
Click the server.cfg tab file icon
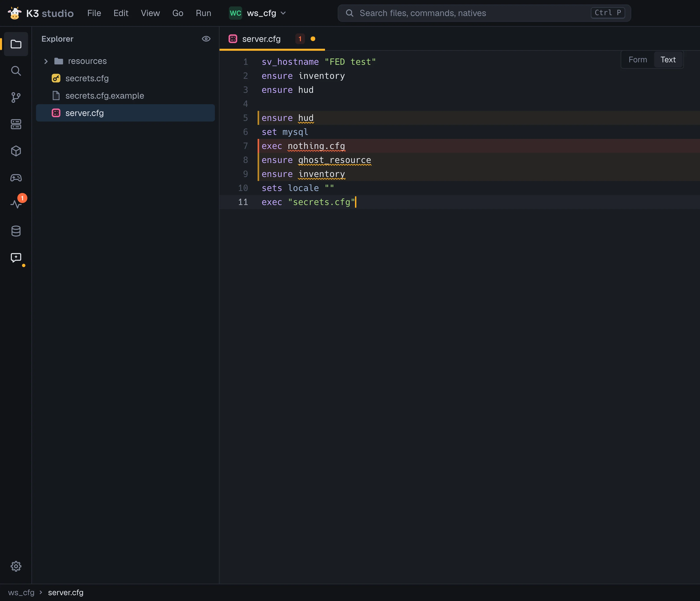coord(233,39)
